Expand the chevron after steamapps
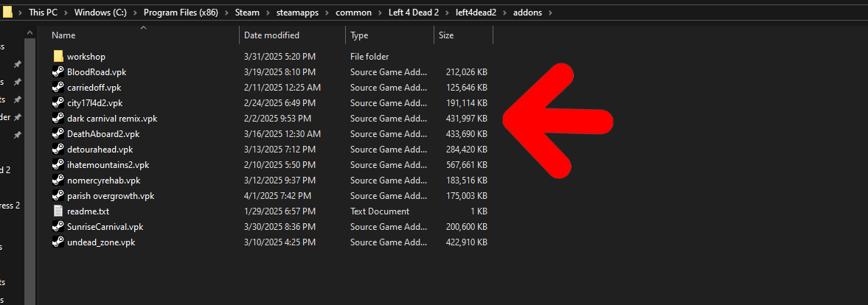This screenshot has height=305, width=868. pyautogui.click(x=327, y=12)
